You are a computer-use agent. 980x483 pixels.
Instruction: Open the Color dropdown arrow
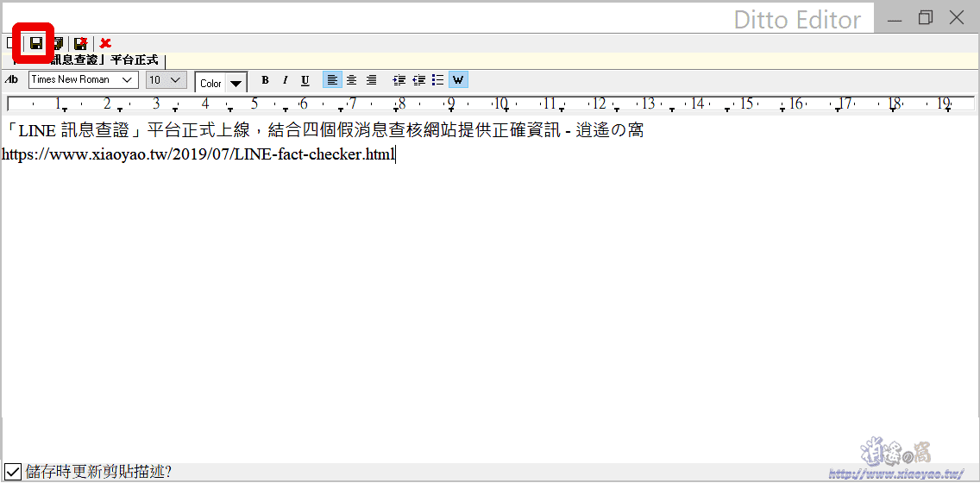click(236, 83)
